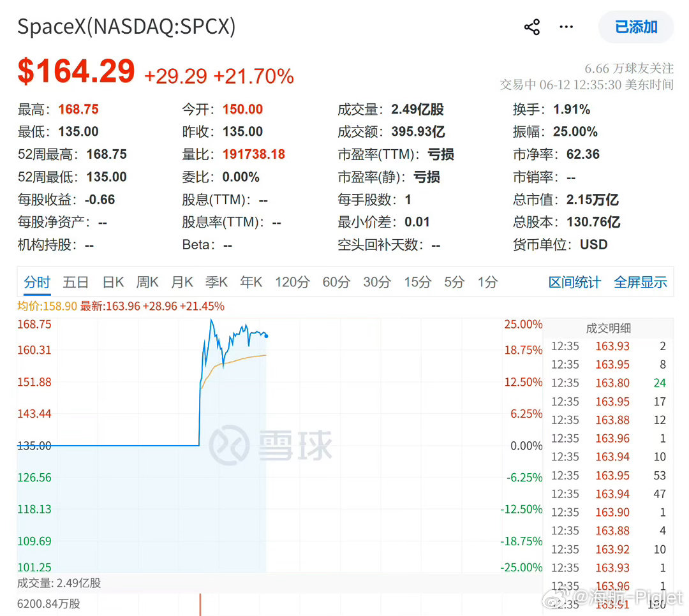Click the trade row with volume 53

coord(609,476)
